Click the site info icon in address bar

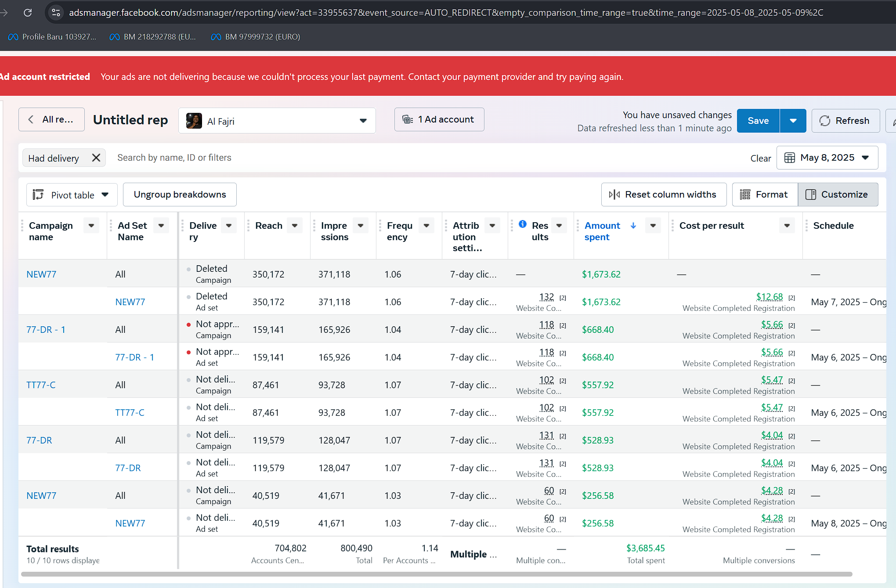(56, 12)
